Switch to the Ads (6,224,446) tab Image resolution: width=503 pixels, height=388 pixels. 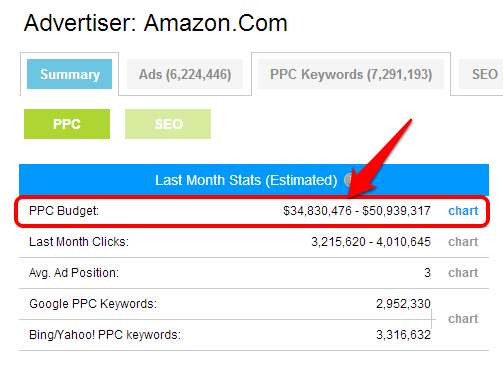click(x=185, y=74)
